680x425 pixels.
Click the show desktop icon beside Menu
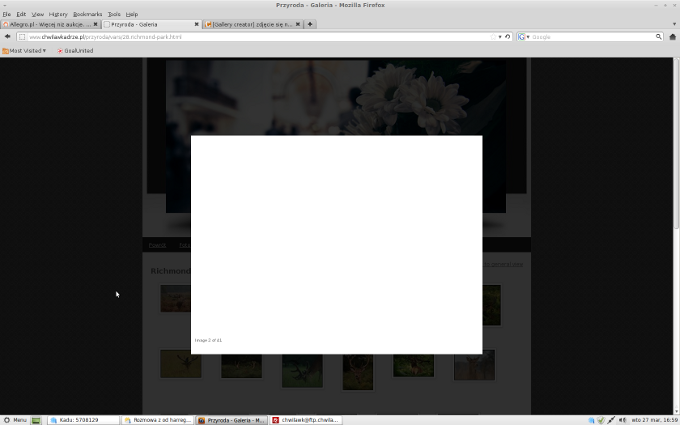click(x=36, y=420)
